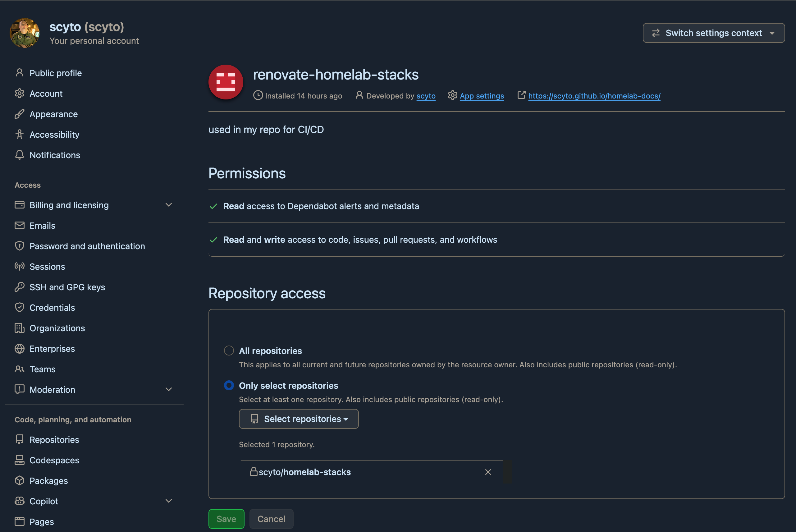This screenshot has height=532, width=796.
Task: Click the Appearance paintbrush icon
Action: [x=19, y=114]
